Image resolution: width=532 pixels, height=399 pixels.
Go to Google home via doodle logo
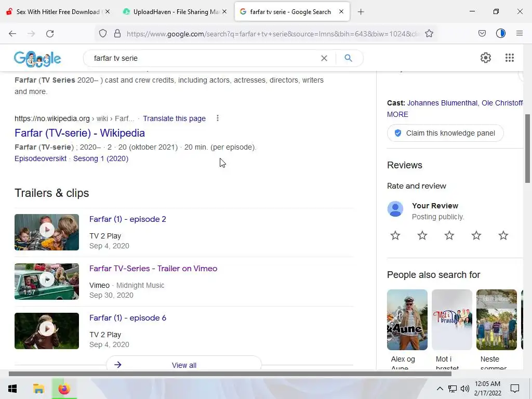pyautogui.click(x=37, y=58)
